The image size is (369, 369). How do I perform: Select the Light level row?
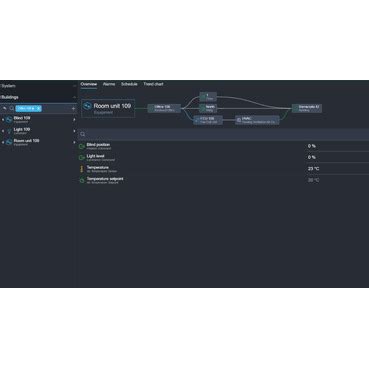[x=223, y=157]
